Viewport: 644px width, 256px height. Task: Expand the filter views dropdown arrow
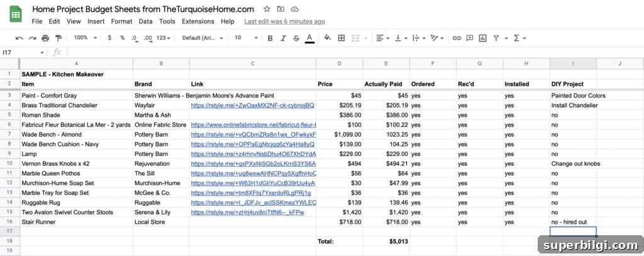506,38
